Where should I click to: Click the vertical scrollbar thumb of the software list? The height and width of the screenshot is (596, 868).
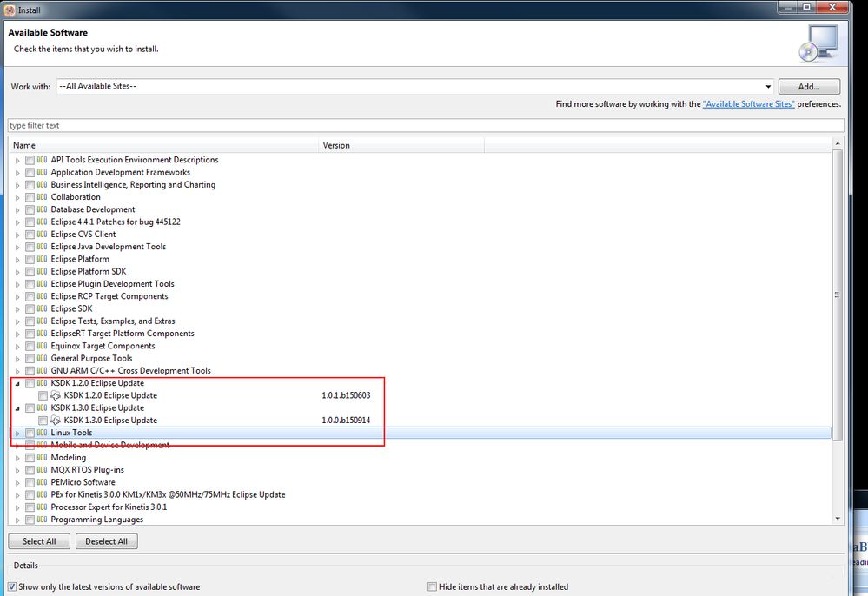point(837,295)
